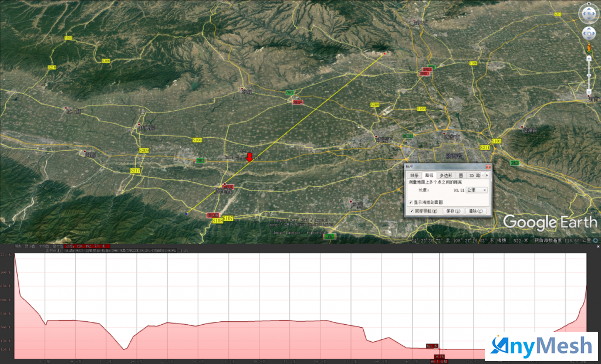Click the hand icon in move joystick
Screen dimensions: 601x364
pyautogui.click(x=589, y=33)
